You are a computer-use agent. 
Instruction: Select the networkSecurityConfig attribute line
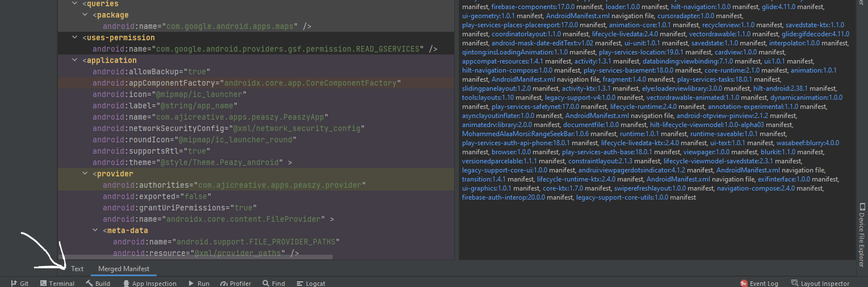(229, 128)
